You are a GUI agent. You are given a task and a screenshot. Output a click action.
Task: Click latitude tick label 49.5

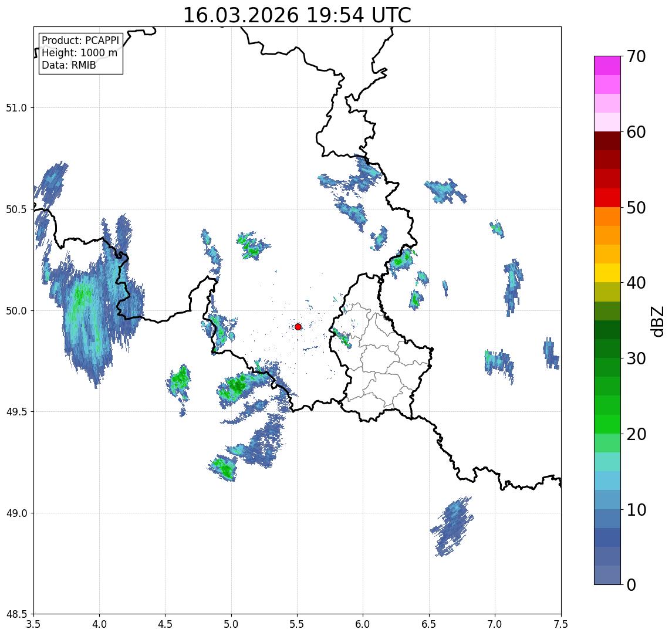(16, 412)
